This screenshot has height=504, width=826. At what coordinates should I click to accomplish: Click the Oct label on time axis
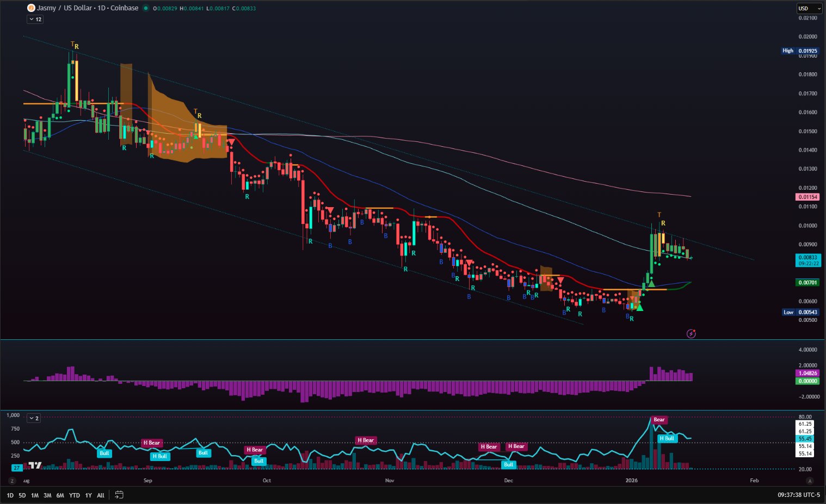(x=267, y=481)
